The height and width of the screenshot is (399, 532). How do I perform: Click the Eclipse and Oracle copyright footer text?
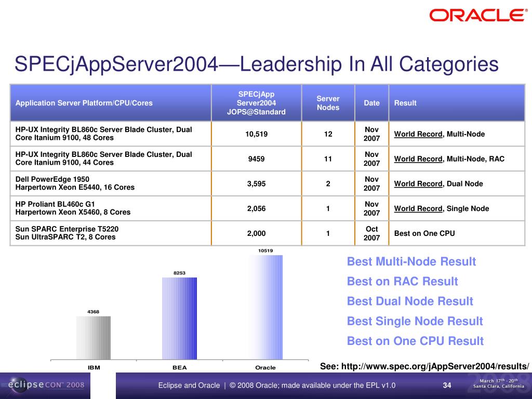pos(276,385)
